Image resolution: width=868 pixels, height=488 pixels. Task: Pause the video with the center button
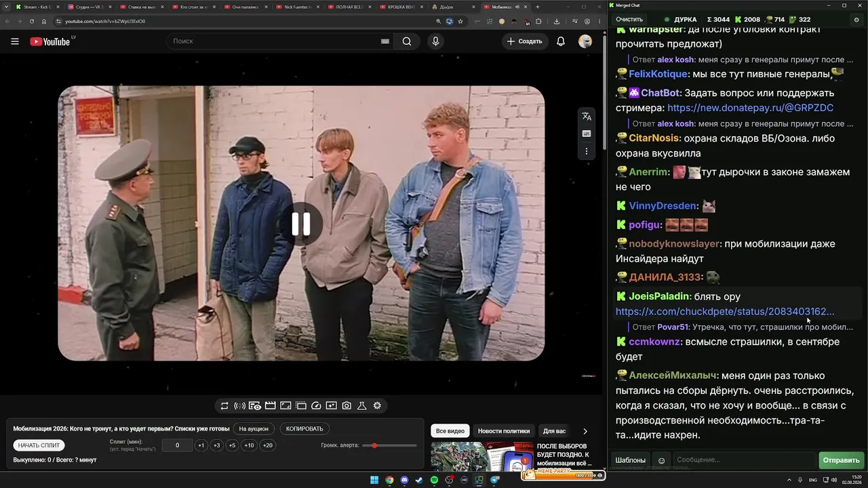[301, 224]
